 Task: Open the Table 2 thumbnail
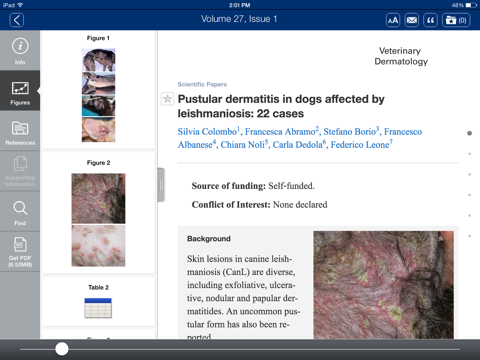click(x=98, y=308)
